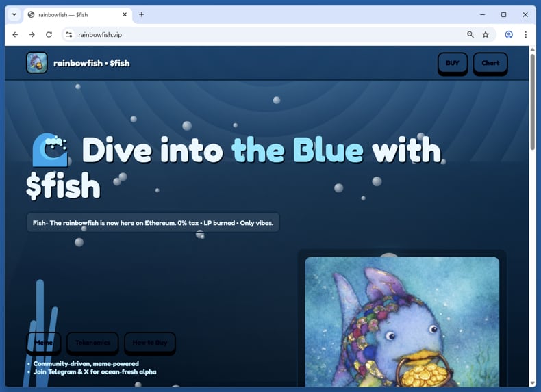Click the Chart button in header

point(490,63)
